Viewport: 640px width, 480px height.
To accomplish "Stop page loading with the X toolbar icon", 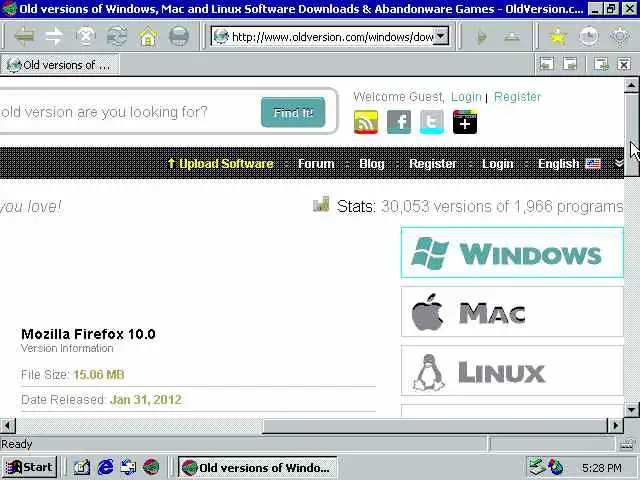I will [x=86, y=37].
